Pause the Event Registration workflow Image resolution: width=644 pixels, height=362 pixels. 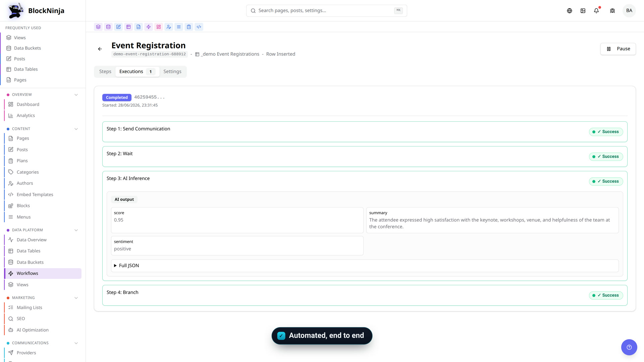pyautogui.click(x=618, y=49)
